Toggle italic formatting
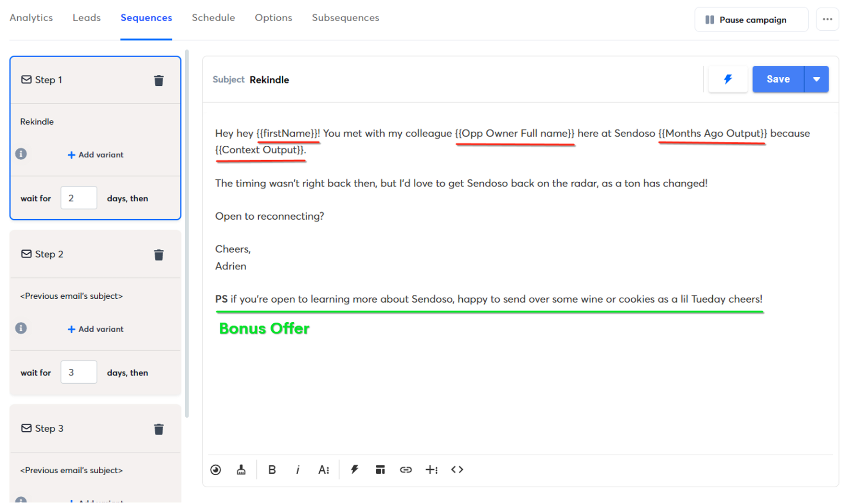864x504 pixels. (298, 469)
